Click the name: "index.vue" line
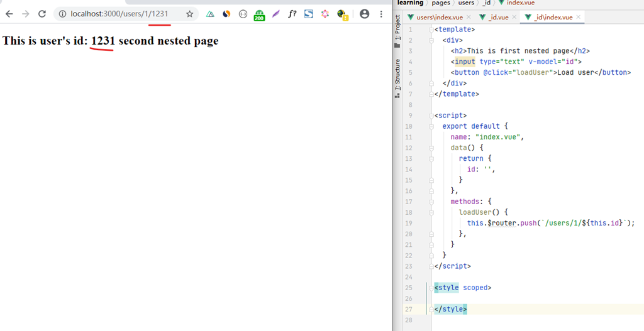This screenshot has width=644, height=331. click(x=487, y=137)
